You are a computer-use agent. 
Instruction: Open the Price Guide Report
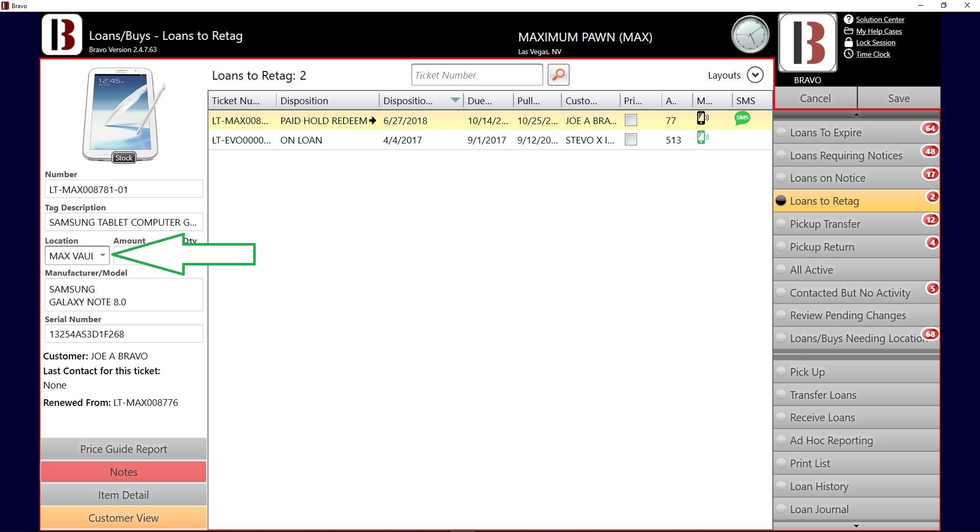tap(124, 449)
